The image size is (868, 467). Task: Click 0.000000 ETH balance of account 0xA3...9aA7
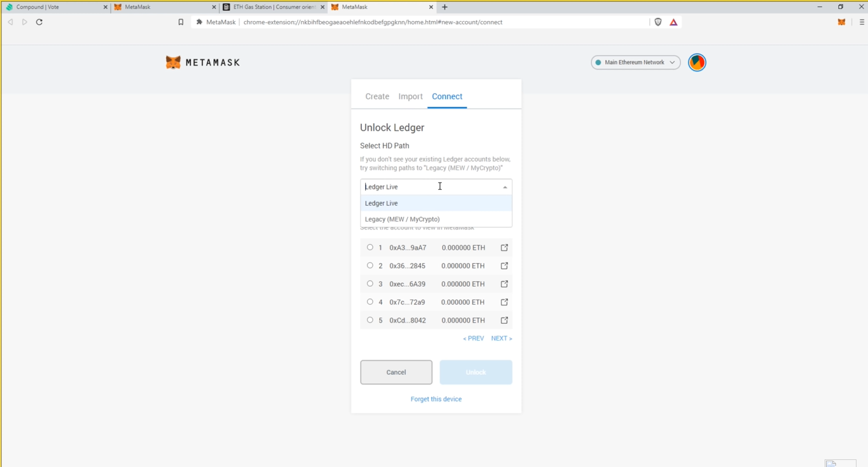click(x=463, y=248)
